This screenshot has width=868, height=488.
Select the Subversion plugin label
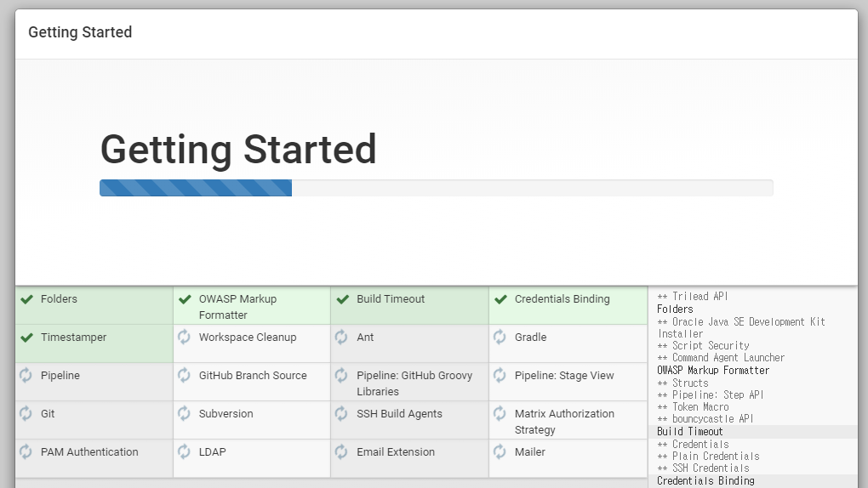[226, 413]
